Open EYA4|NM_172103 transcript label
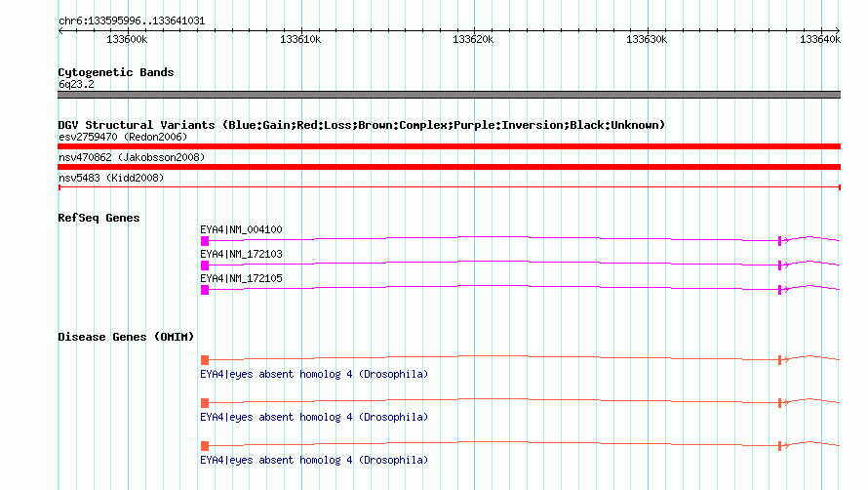 pyautogui.click(x=241, y=254)
